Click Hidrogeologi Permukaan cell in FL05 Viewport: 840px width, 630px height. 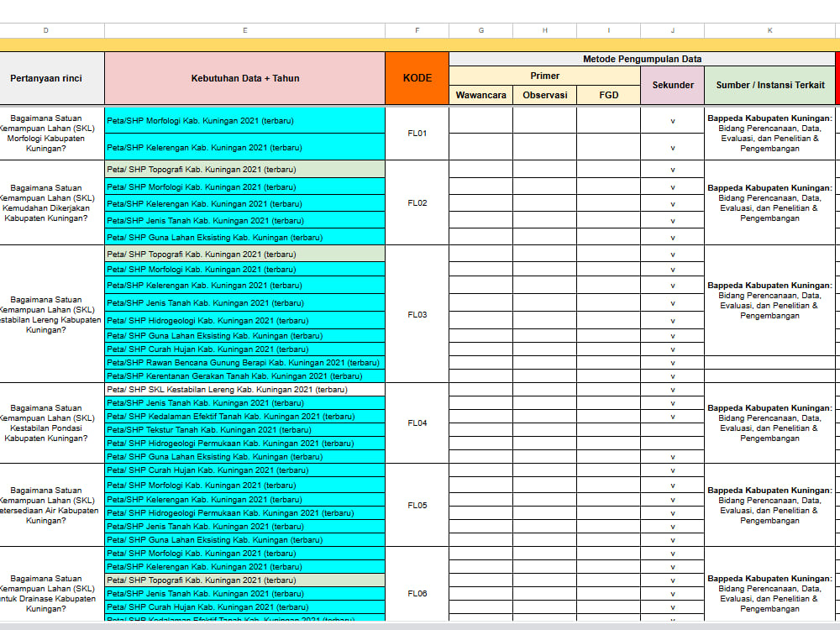pos(244,512)
